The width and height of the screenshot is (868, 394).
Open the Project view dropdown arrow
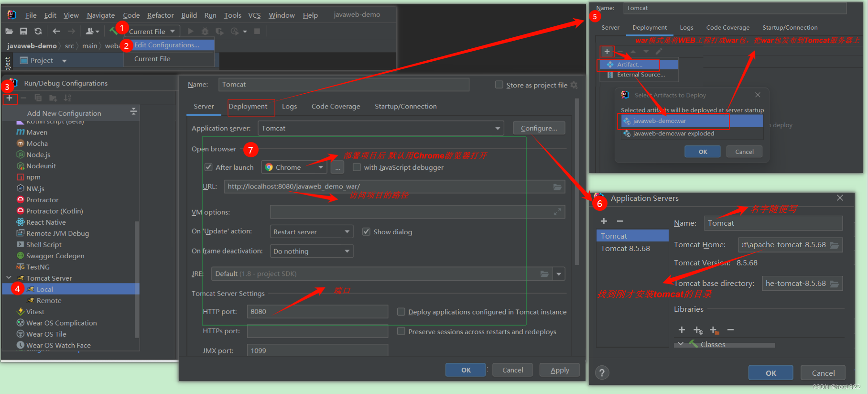coord(65,61)
